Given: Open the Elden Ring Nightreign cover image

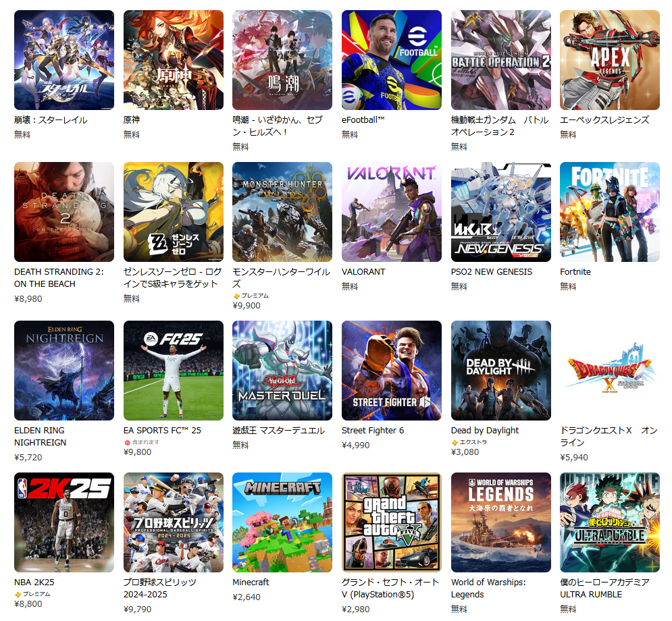Looking at the screenshot, I should (x=64, y=371).
